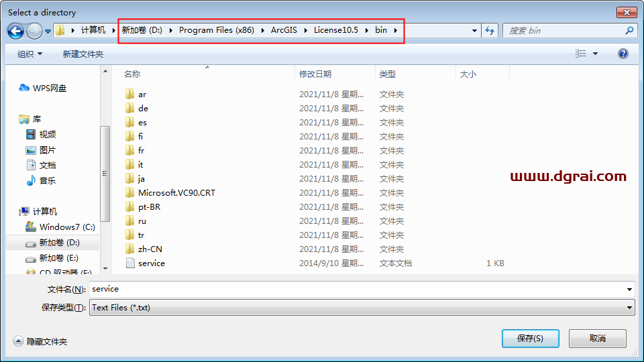The width and height of the screenshot is (644, 362).
Task: Select the ru folder icon
Action: 129,221
